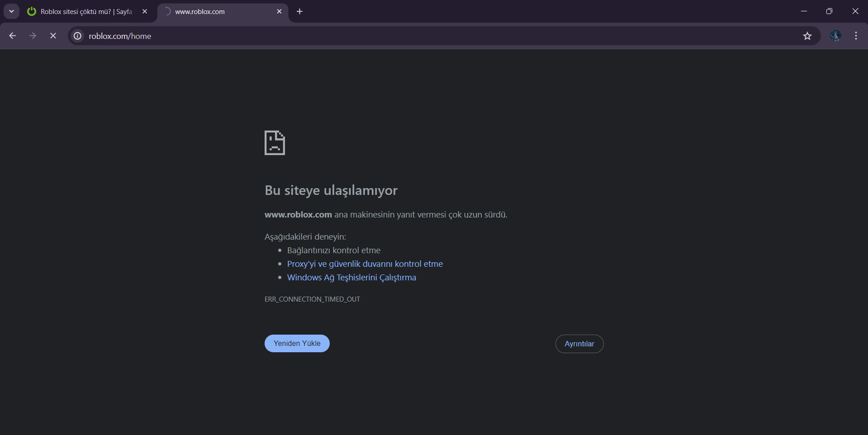
Task: Open the Chrome three-dot menu
Action: click(856, 36)
